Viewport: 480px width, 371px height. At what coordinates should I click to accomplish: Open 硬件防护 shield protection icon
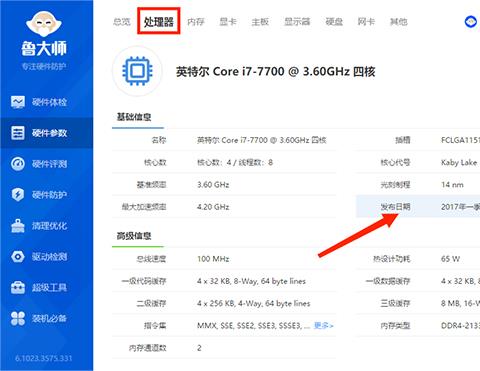click(x=18, y=195)
